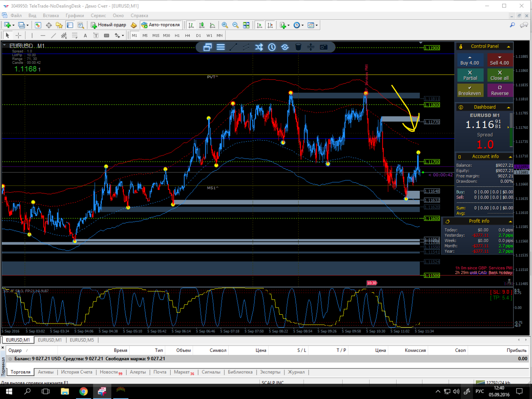Select the crosshair tool

[x=18, y=36]
